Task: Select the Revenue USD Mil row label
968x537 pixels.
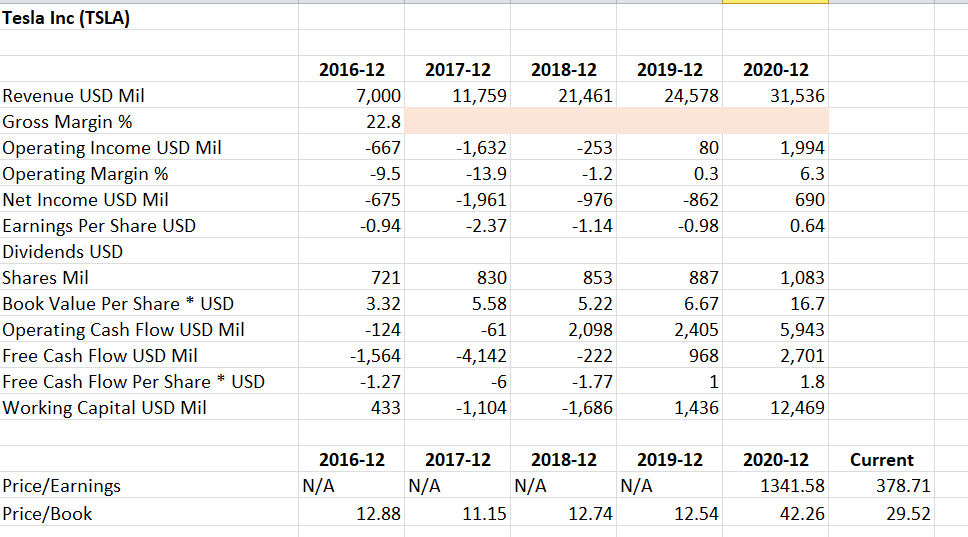Action: (73, 96)
